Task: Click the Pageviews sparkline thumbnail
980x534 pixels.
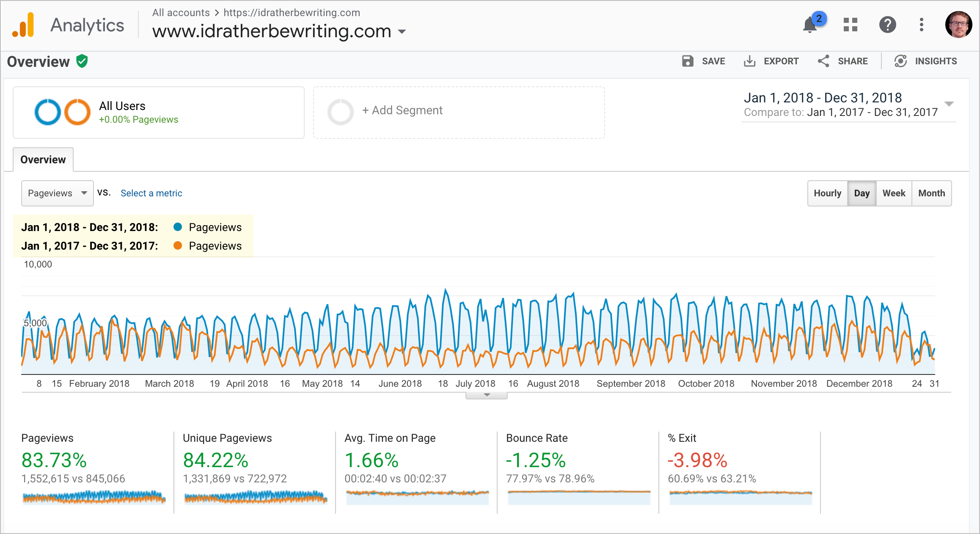Action: pyautogui.click(x=94, y=497)
